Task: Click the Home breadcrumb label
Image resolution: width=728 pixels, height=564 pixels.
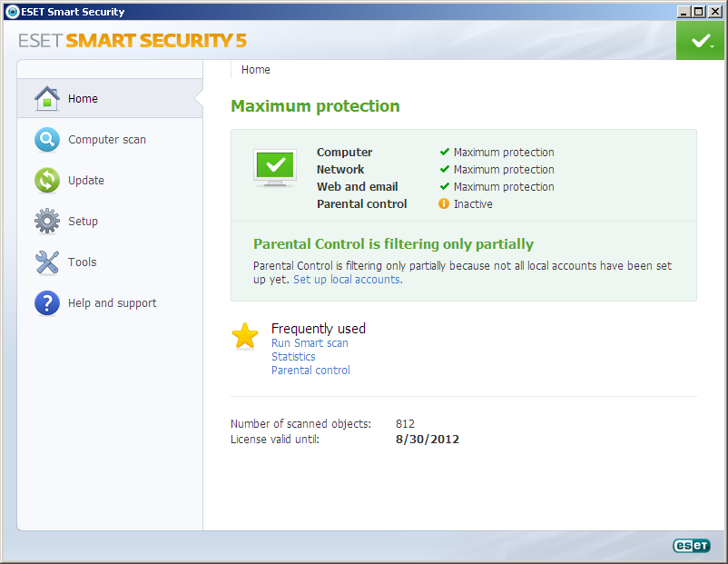Action: [255, 70]
